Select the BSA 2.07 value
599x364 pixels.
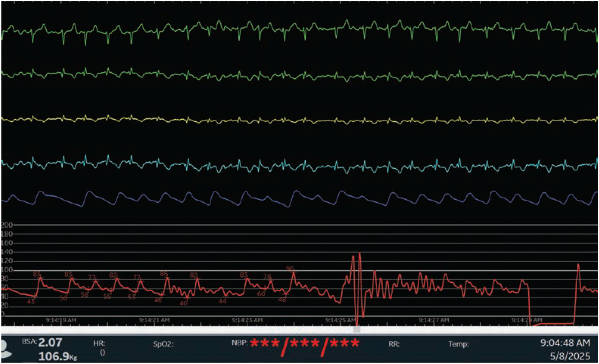click(x=50, y=343)
